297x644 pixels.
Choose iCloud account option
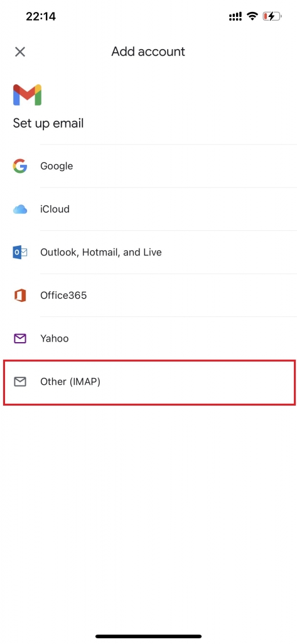[148, 209]
